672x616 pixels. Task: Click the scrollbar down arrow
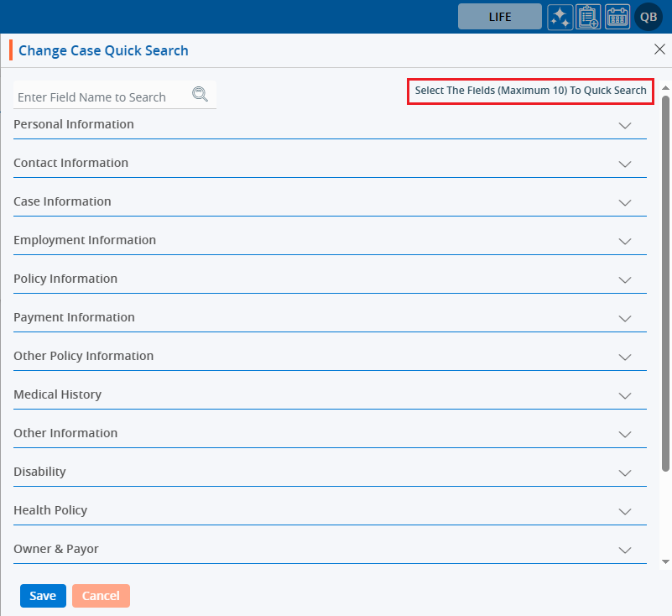[665, 561]
